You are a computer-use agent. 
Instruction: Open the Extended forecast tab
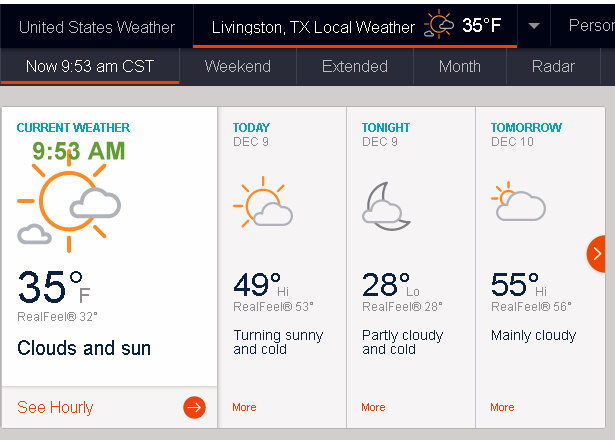pos(355,67)
